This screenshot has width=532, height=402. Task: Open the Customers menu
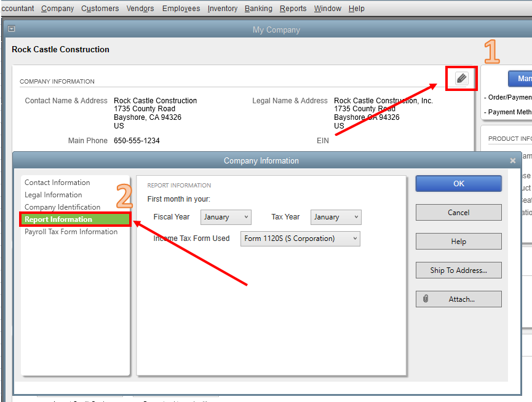point(100,9)
